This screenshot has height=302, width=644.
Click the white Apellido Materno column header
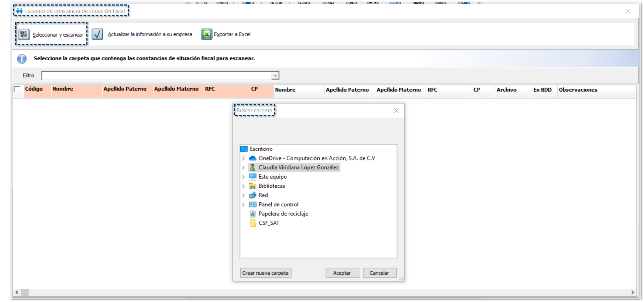click(x=401, y=92)
